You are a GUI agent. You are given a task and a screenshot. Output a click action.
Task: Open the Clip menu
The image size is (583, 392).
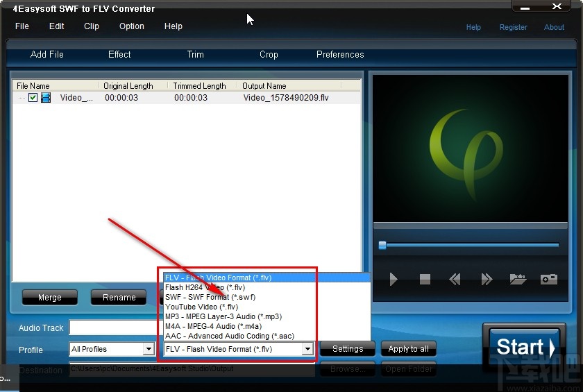tap(92, 26)
